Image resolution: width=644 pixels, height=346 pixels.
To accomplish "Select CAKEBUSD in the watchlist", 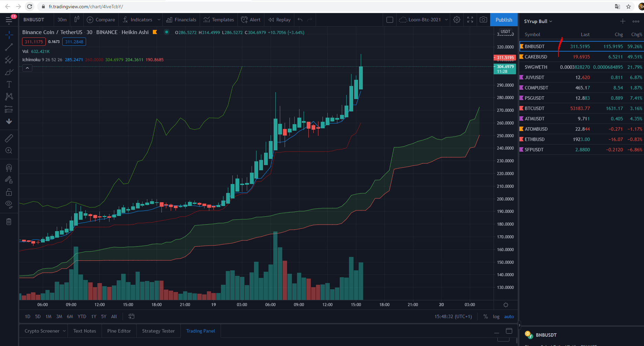I will click(x=581, y=57).
